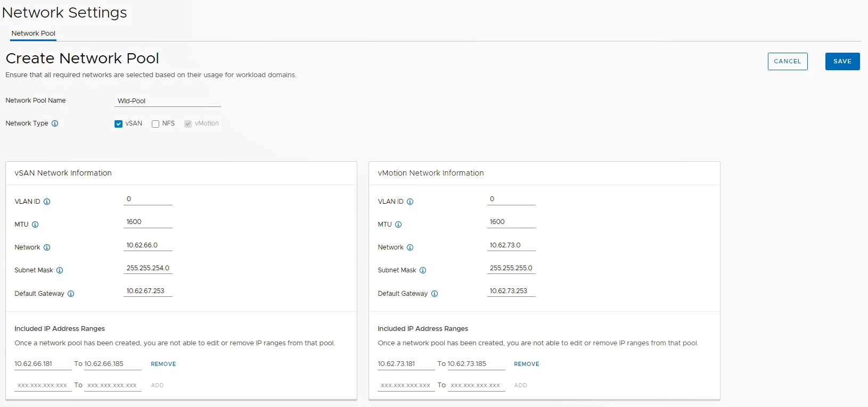The height and width of the screenshot is (407, 868).
Task: Remove the vMotion IP range 10.62.73.181
Action: click(x=526, y=364)
